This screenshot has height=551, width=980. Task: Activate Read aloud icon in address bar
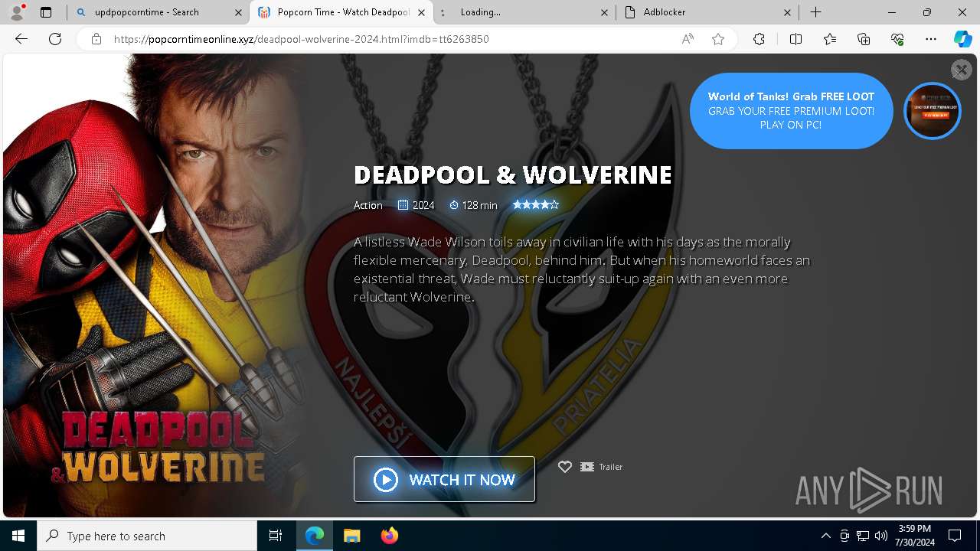point(688,39)
